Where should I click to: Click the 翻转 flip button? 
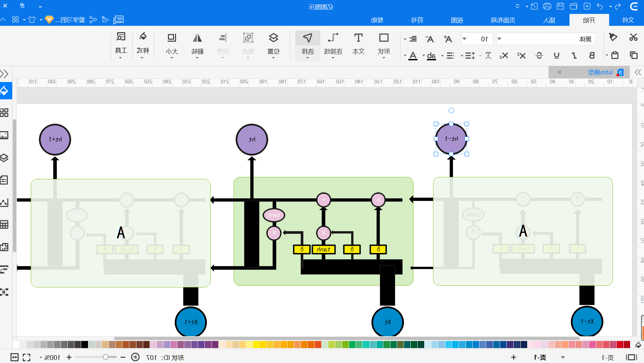click(197, 45)
